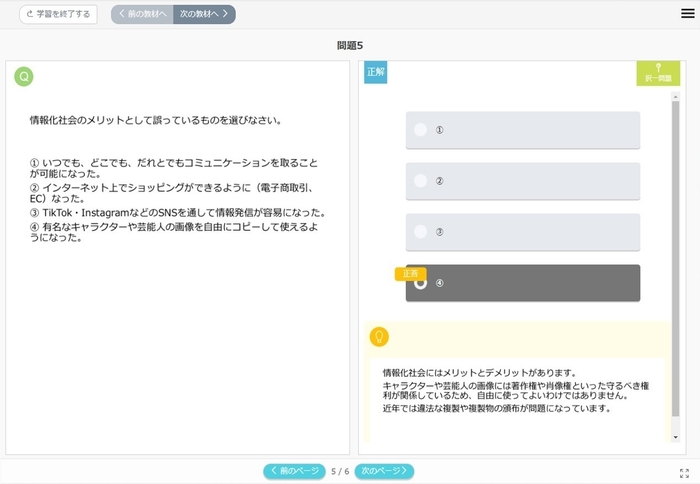The width and height of the screenshot is (700, 484).
Task: Click the 5 / 6 page indicator
Action: pos(340,471)
